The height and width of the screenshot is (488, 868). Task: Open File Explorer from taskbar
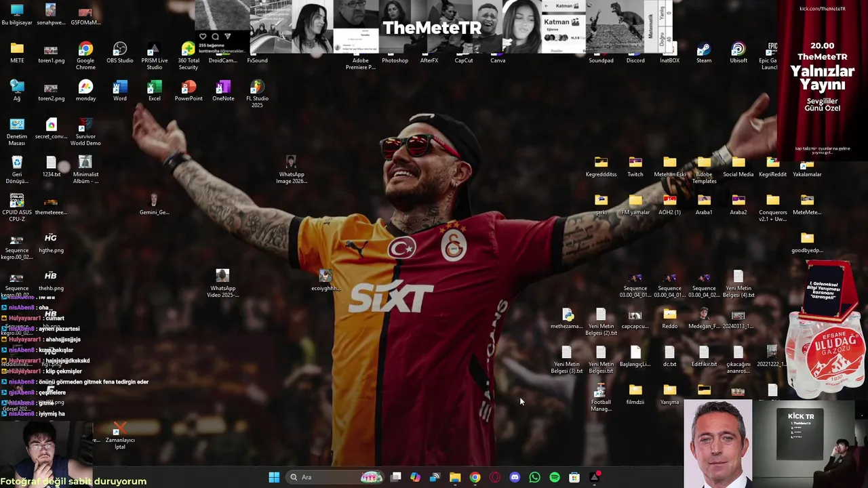point(455,477)
